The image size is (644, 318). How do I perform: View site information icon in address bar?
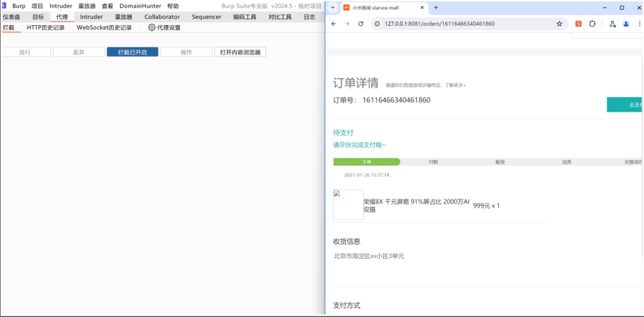point(377,24)
